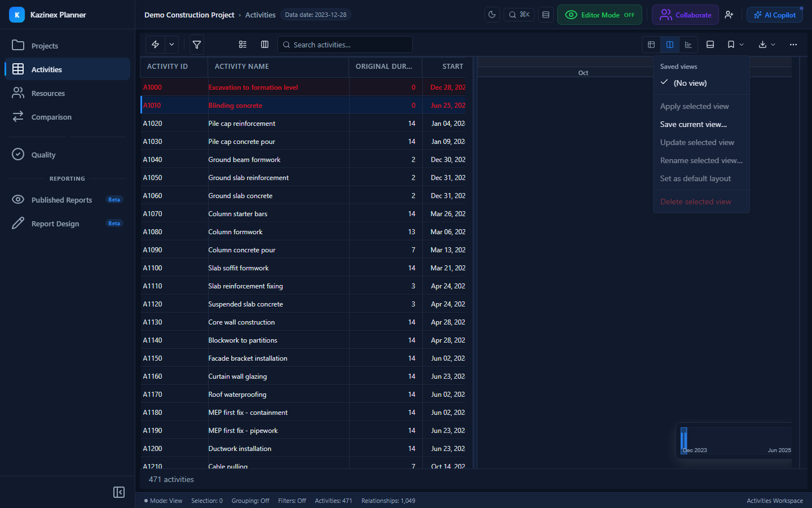812x508 pixels.
Task: Click the lightning quick actions icon
Action: 155,45
